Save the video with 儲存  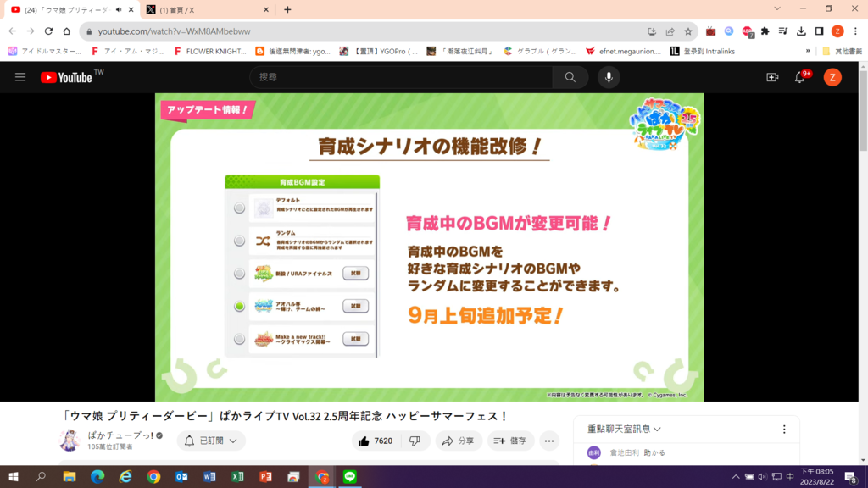pyautogui.click(x=509, y=441)
